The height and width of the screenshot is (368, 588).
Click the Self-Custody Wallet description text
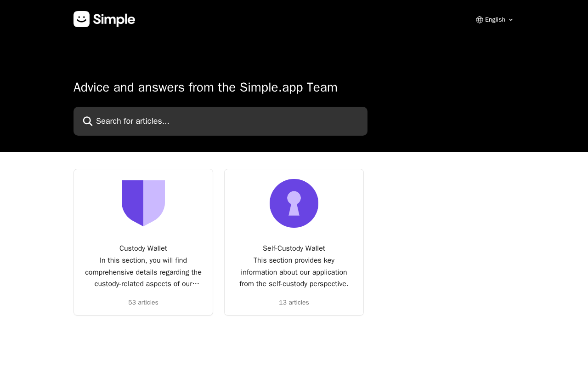294,272
